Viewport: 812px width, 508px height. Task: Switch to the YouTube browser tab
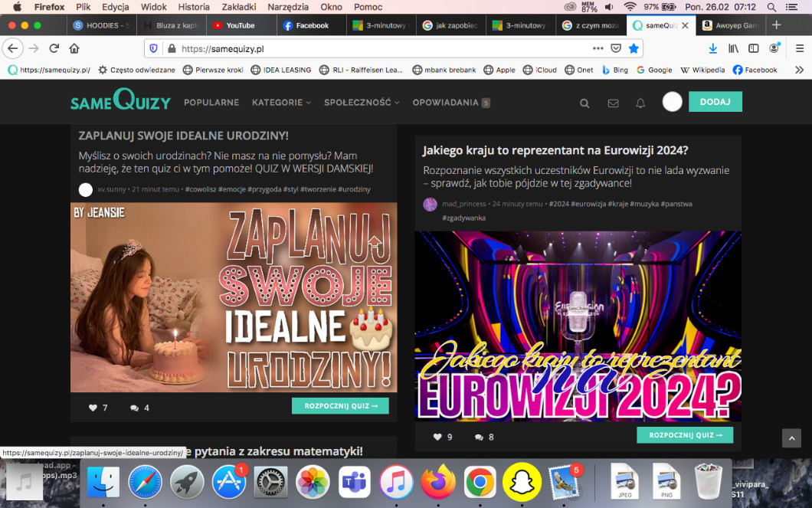coord(240,25)
